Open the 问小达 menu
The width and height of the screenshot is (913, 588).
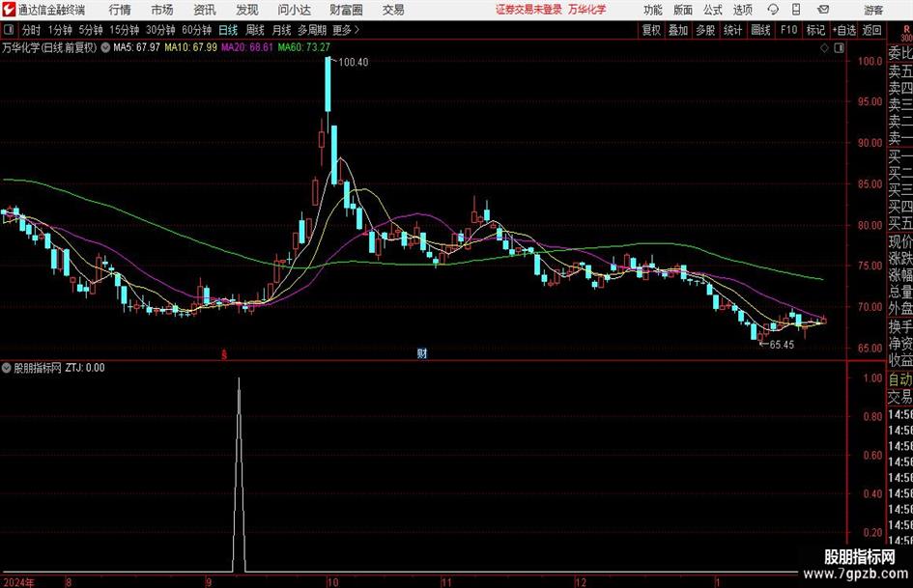294,10
